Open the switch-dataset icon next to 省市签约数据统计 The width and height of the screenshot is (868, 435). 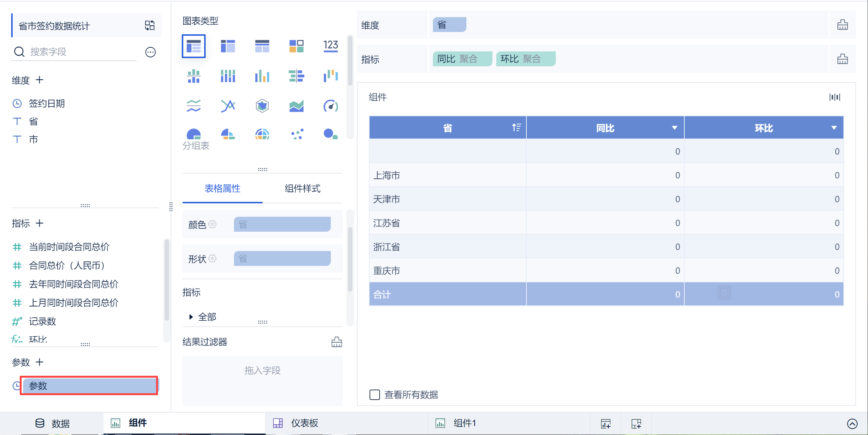(x=150, y=25)
